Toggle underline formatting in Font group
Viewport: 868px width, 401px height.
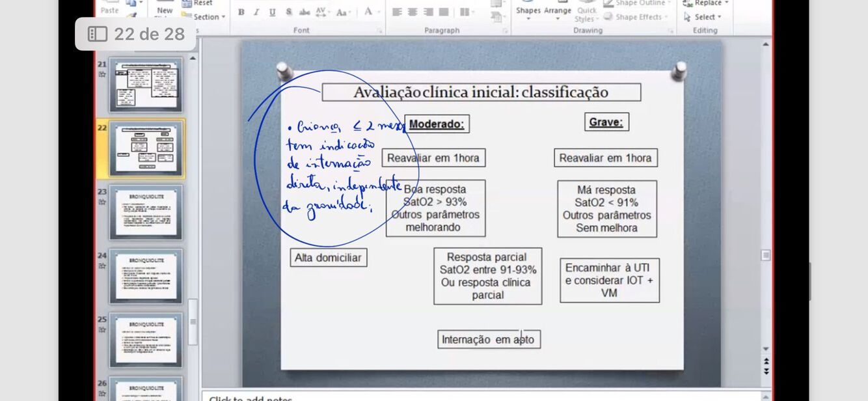[x=272, y=12]
